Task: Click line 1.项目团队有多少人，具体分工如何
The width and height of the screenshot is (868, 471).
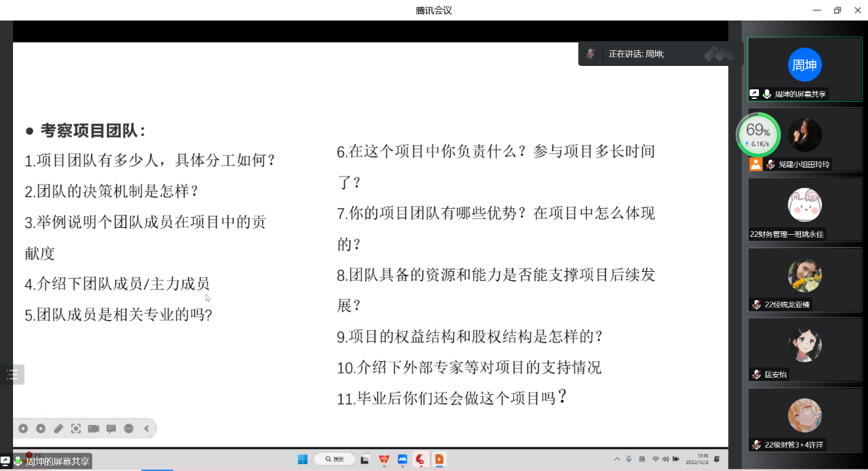Action: (x=150, y=161)
